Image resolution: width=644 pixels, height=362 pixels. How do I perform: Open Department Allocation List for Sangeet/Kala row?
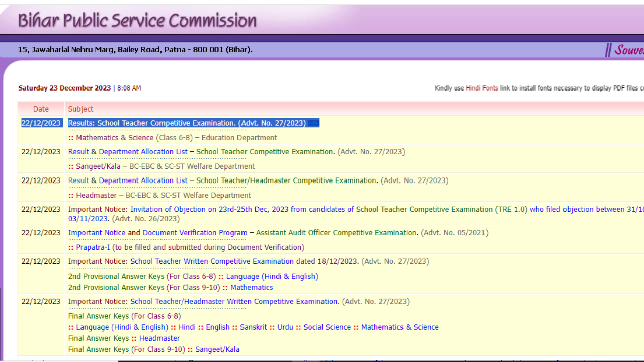pos(143,152)
